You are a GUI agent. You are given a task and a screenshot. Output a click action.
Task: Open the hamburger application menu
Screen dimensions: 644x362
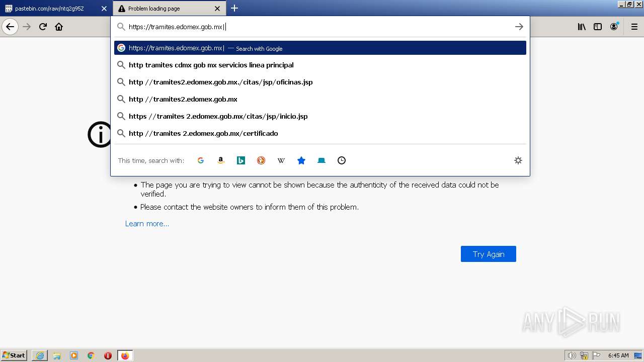634,27
